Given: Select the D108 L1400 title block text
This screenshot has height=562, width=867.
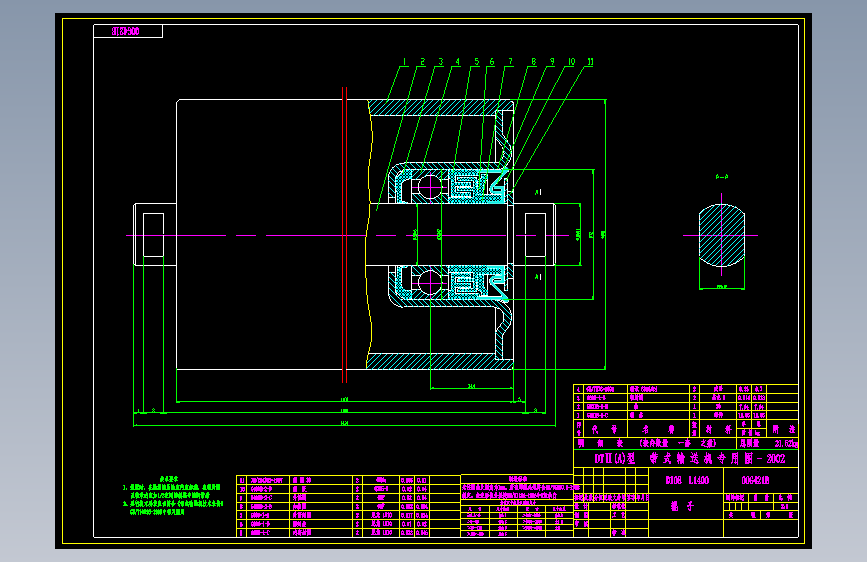Looking at the screenshot, I should tap(687, 481).
